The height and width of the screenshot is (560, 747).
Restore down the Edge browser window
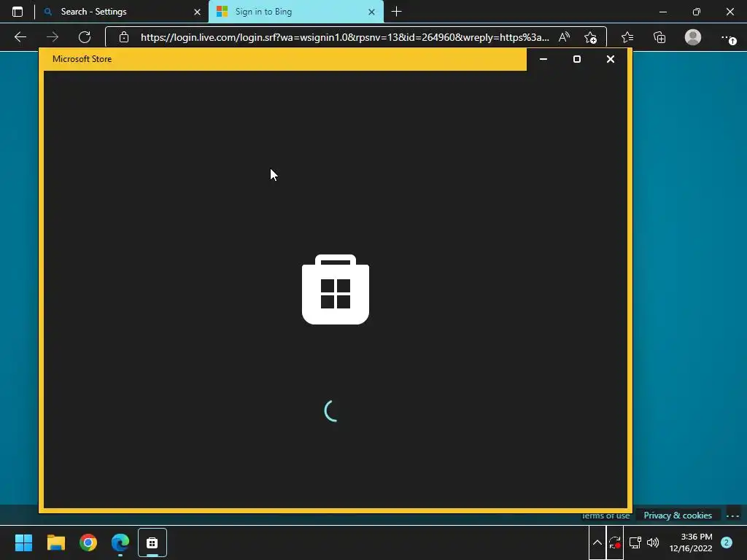click(697, 12)
